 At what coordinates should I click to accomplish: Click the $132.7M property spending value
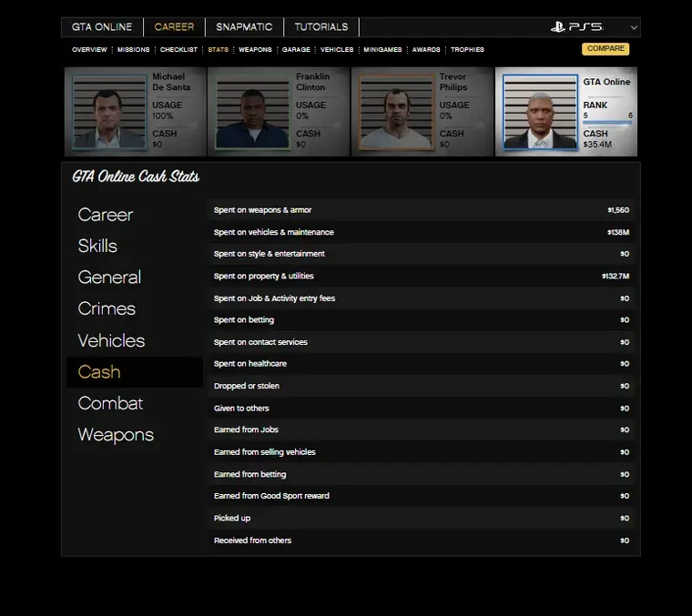[x=616, y=276]
